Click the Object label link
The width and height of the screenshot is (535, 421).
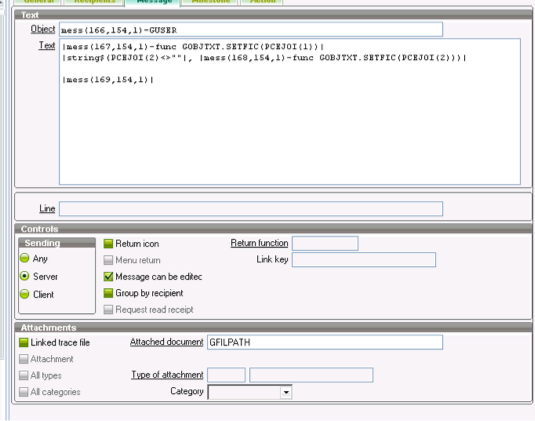(43, 29)
